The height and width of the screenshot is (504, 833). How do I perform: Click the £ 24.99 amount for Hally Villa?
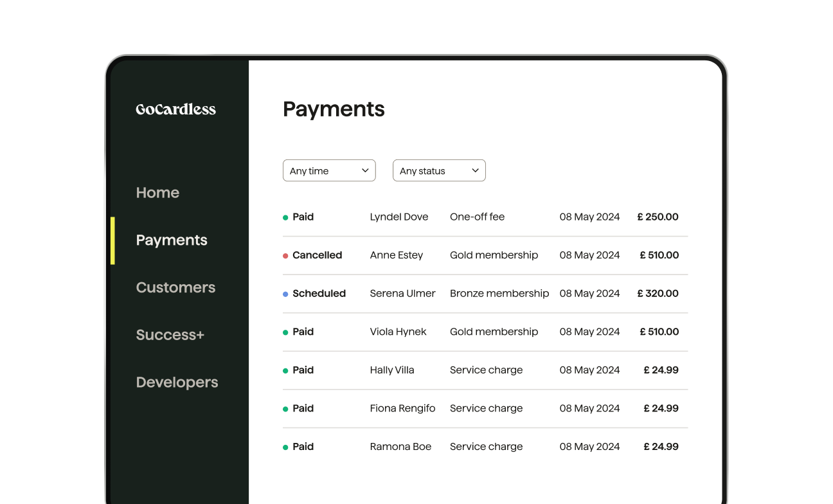[x=661, y=370]
